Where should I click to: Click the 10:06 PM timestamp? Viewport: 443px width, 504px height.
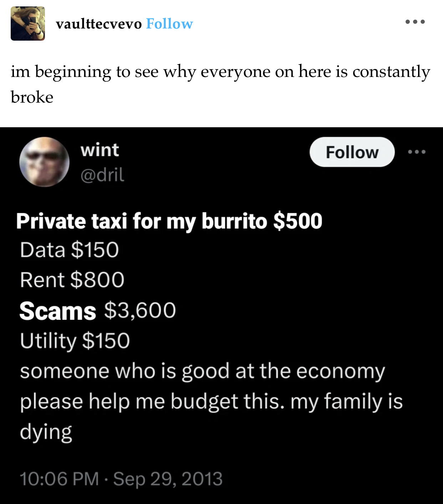(59, 479)
